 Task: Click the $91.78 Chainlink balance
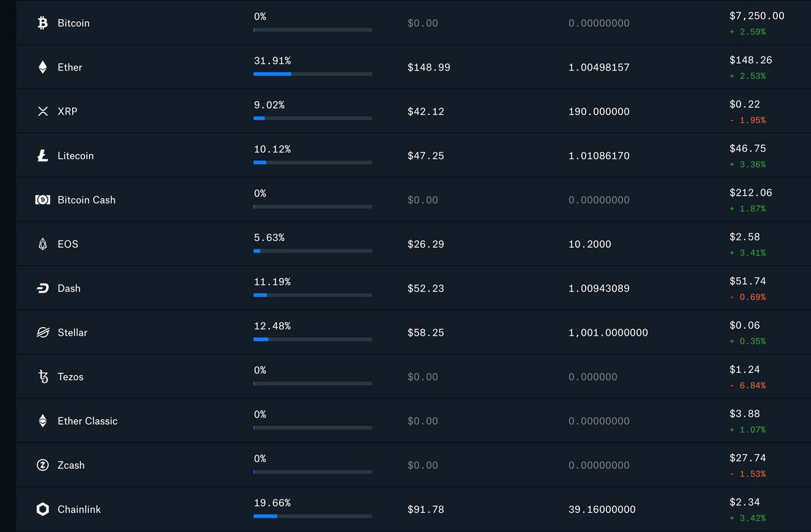pyautogui.click(x=426, y=510)
